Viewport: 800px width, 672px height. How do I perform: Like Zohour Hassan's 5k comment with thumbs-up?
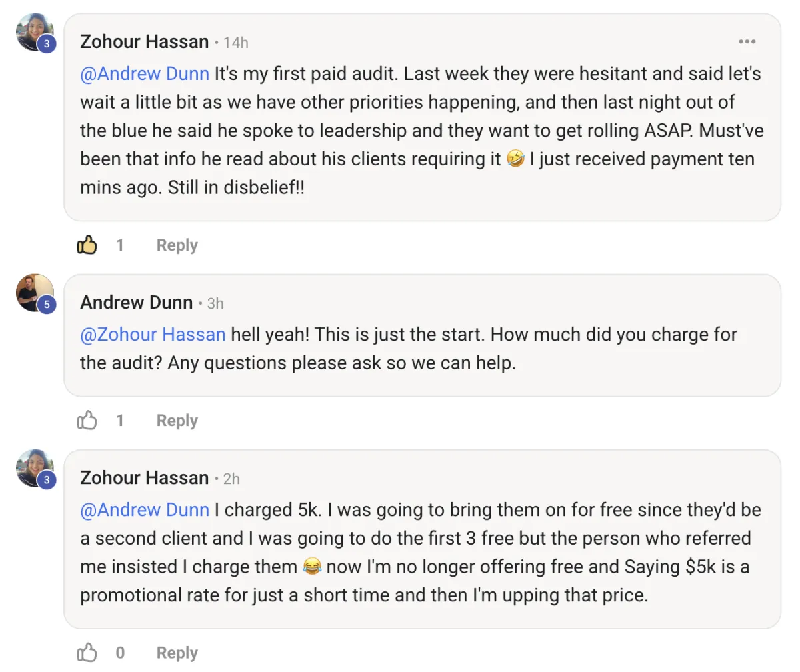coord(87,653)
